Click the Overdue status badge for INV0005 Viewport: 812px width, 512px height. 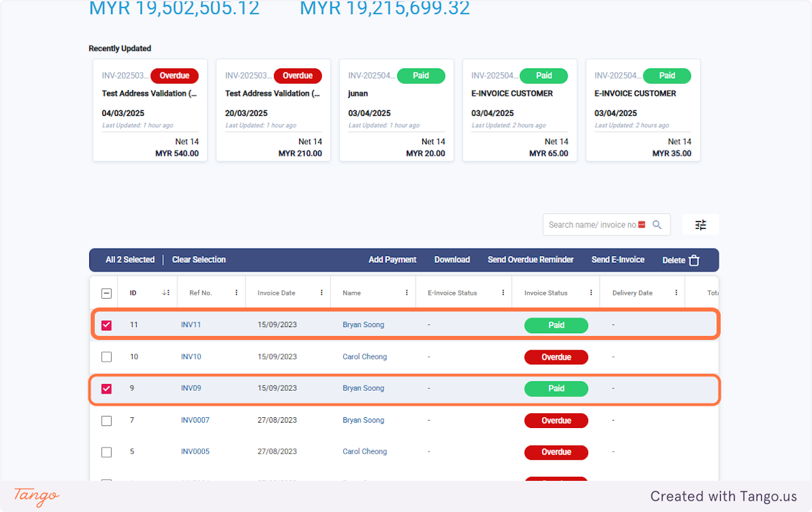click(556, 452)
